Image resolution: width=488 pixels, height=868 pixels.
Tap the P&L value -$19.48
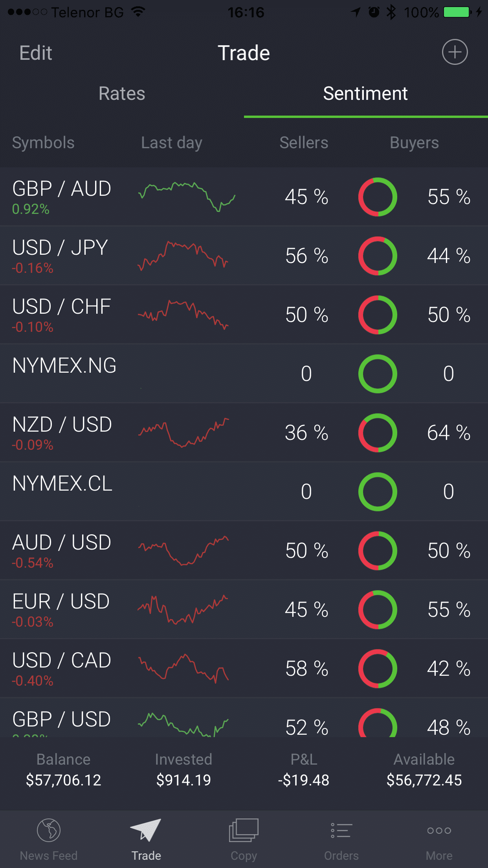coord(304,780)
